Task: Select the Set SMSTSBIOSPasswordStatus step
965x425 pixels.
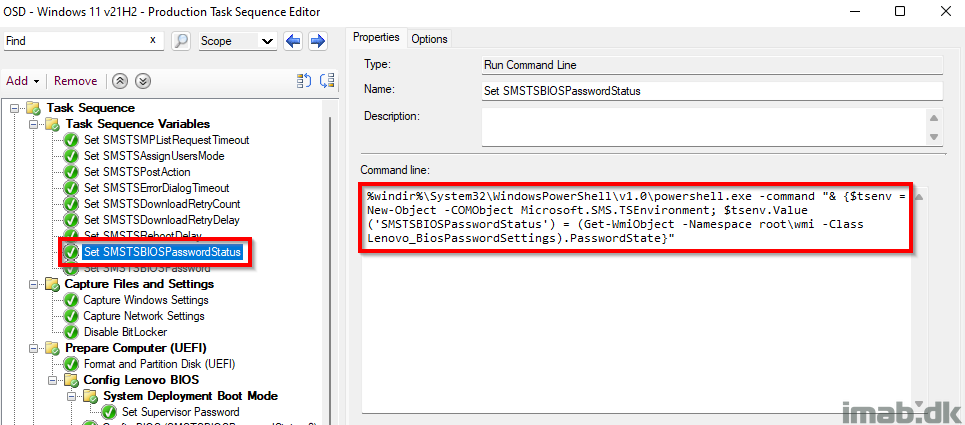Action: click(162, 252)
